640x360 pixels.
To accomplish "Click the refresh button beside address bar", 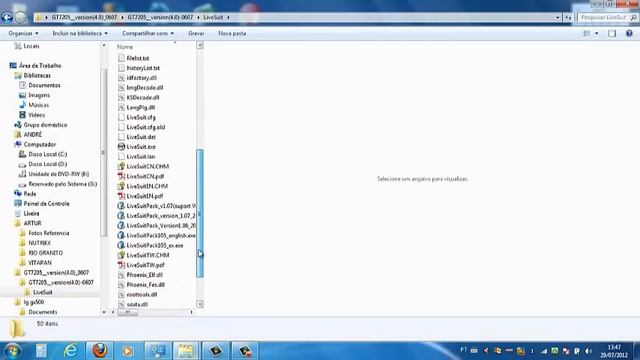I will pos(568,18).
